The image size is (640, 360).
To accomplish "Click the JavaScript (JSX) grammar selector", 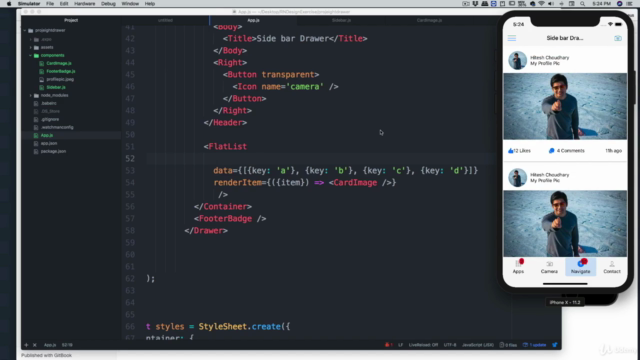I will 478,345.
